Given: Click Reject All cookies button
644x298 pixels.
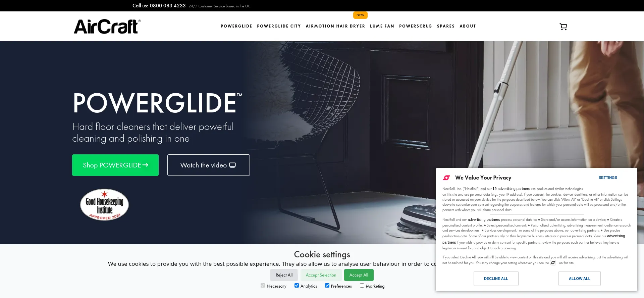Looking at the screenshot, I should 284,275.
